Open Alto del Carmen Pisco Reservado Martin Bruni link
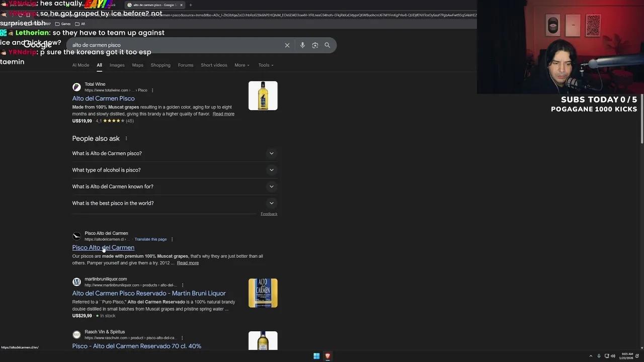 [x=149, y=293]
